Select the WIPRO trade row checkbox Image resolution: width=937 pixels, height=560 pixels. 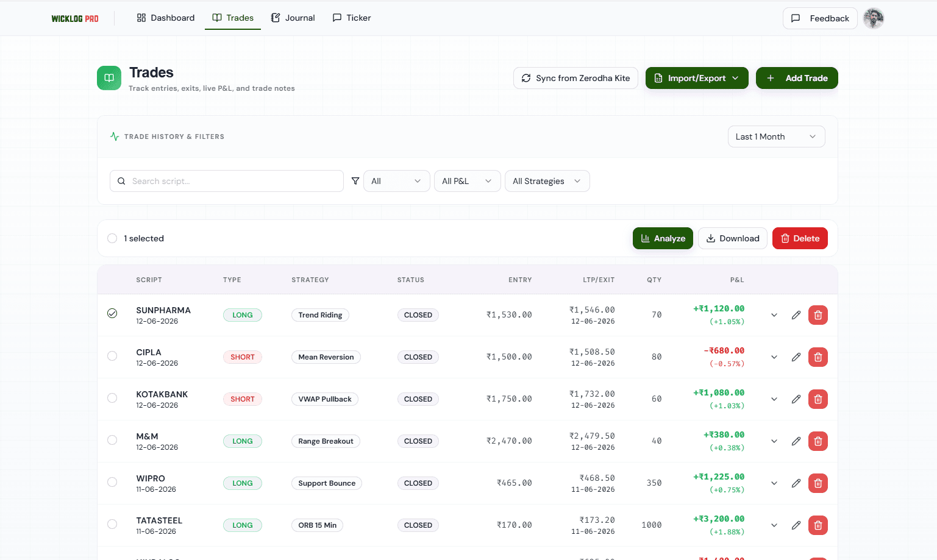112,482
